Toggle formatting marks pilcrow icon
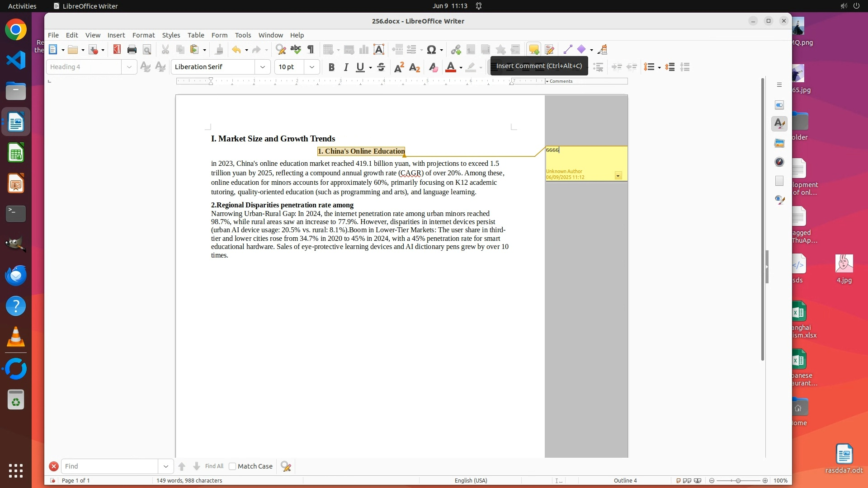Image resolution: width=868 pixels, height=488 pixels. pos(311,50)
